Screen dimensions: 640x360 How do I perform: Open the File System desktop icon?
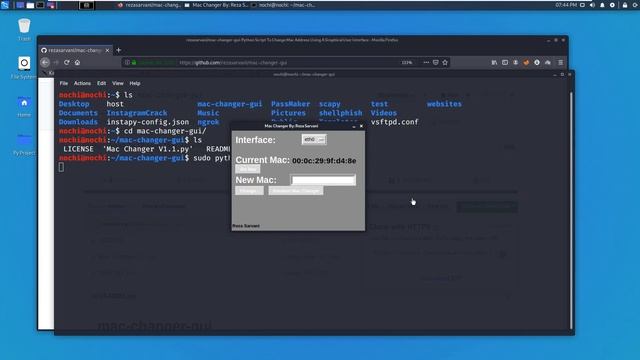coord(24,67)
